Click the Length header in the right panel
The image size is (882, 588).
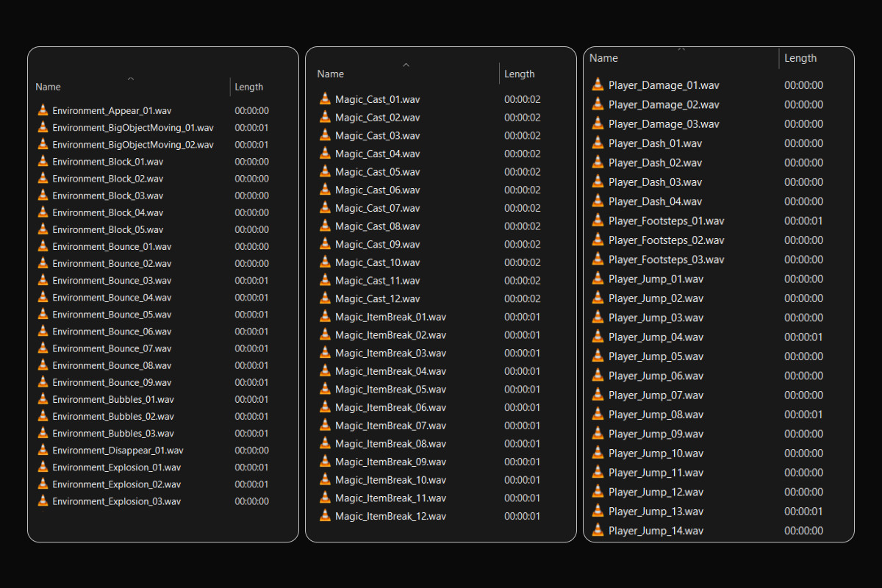[800, 58]
